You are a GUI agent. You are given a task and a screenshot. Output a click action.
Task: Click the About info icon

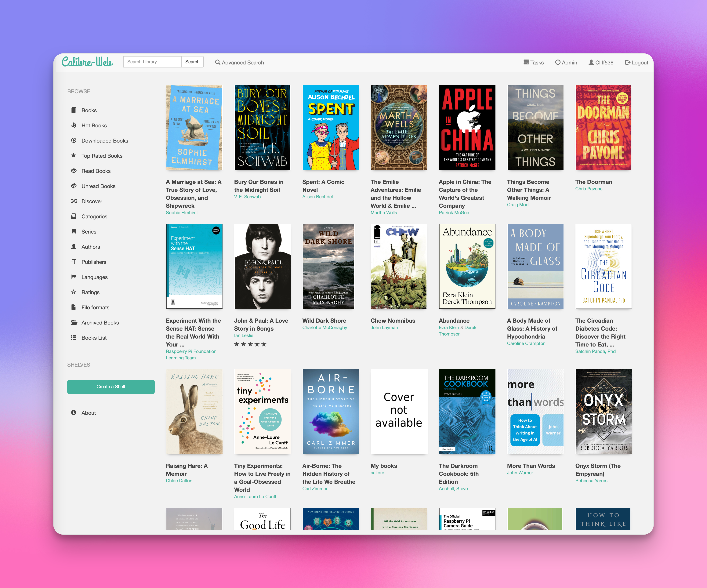click(x=74, y=412)
